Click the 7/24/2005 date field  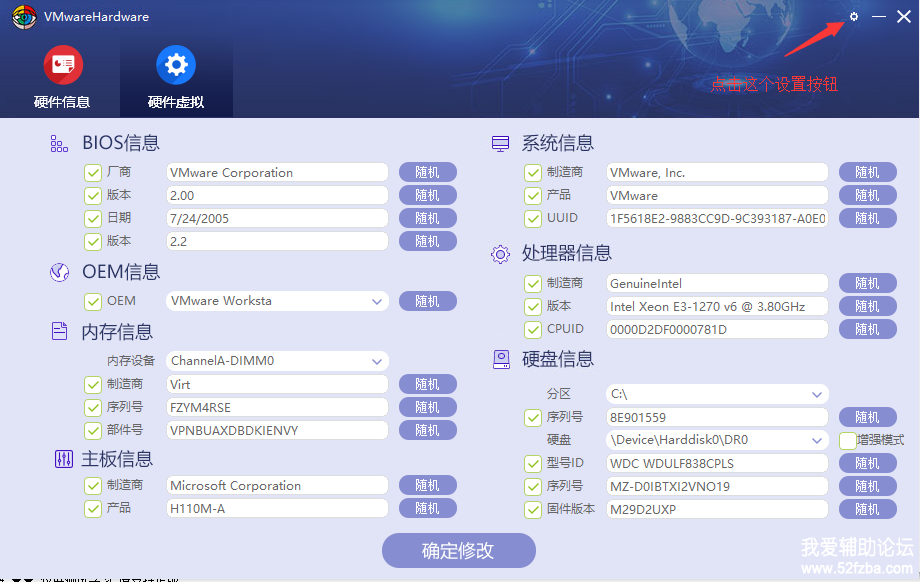pos(278,218)
